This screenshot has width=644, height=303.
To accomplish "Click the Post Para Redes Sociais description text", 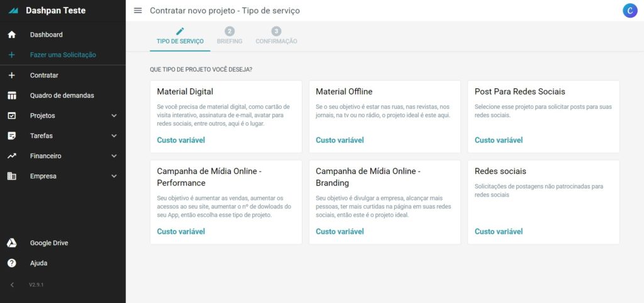I will 543,111.
